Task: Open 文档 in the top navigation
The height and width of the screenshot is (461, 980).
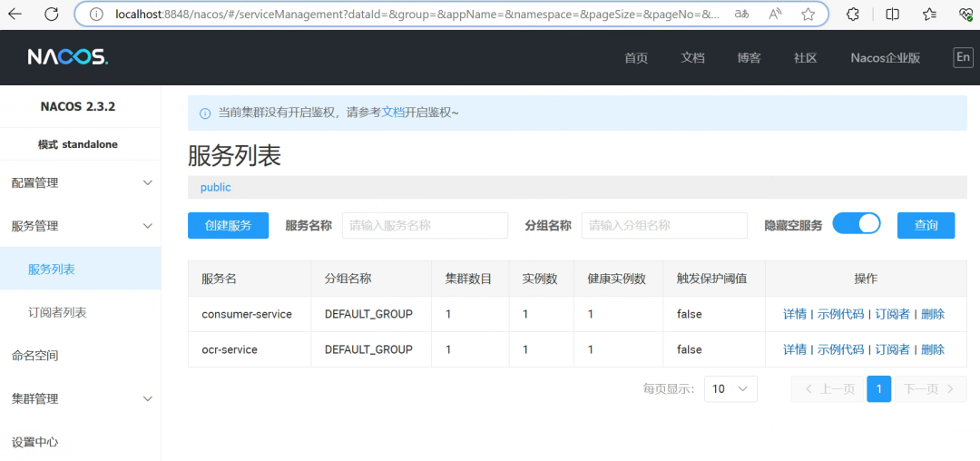Action: click(x=692, y=58)
